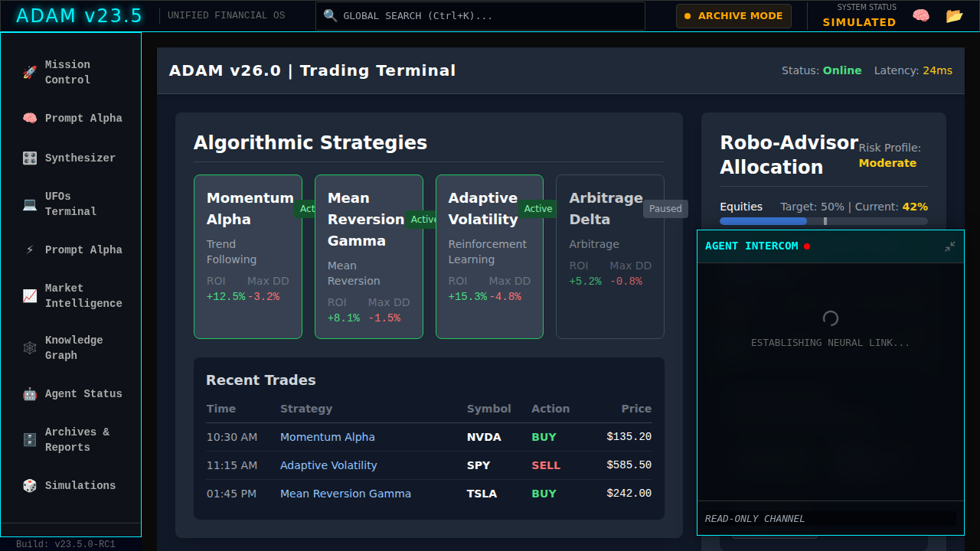Click the Archives & Reports cabinet icon
This screenshot has width=980, height=551.
click(30, 440)
